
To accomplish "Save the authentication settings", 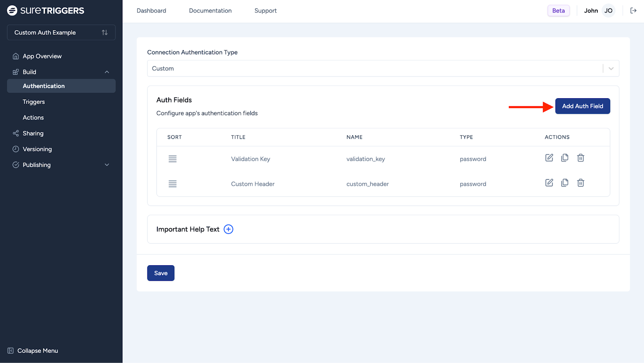I will pyautogui.click(x=161, y=273).
